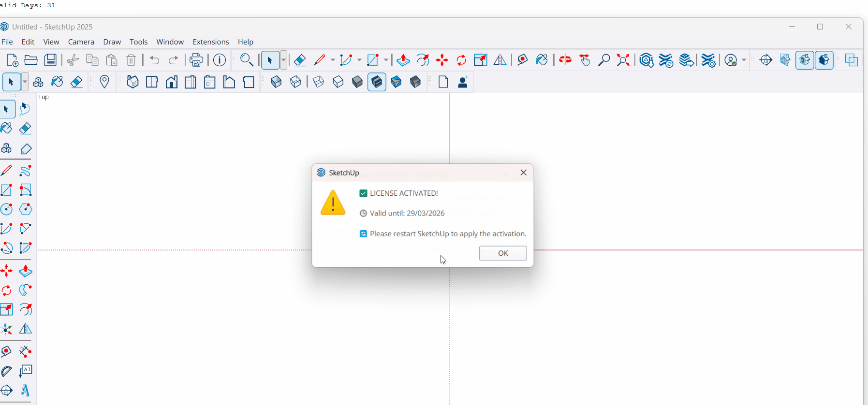
Task: Close the SketchUp license dialog with X
Action: (523, 173)
